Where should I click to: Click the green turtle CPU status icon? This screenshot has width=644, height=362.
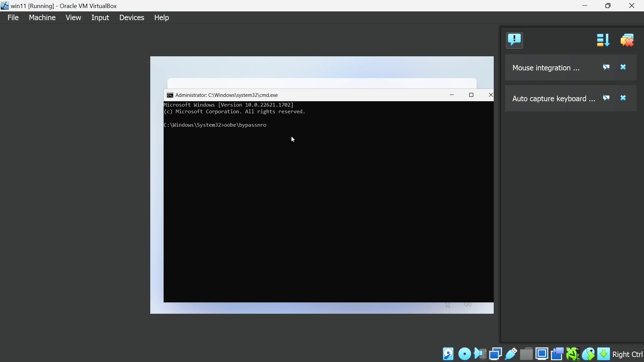[573, 354]
